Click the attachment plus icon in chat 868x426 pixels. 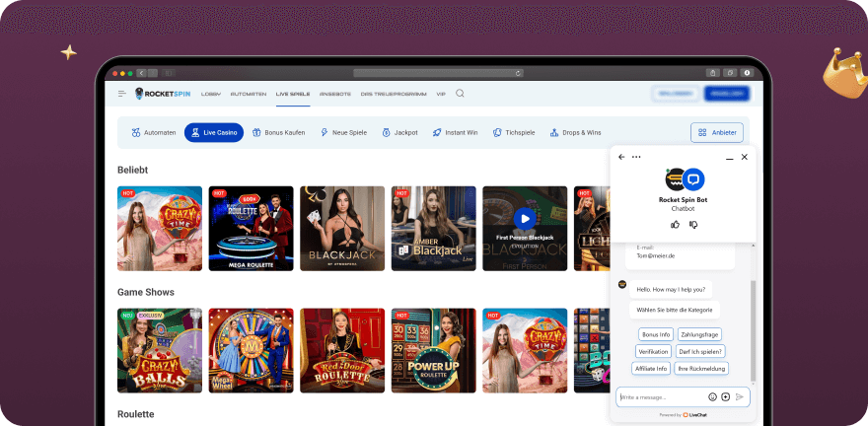click(726, 396)
